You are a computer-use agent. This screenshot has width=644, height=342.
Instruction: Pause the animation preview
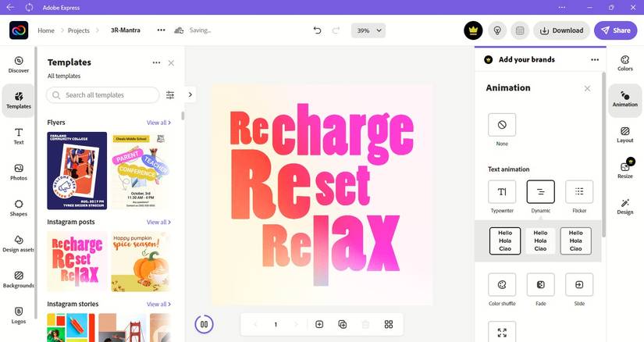coord(204,324)
